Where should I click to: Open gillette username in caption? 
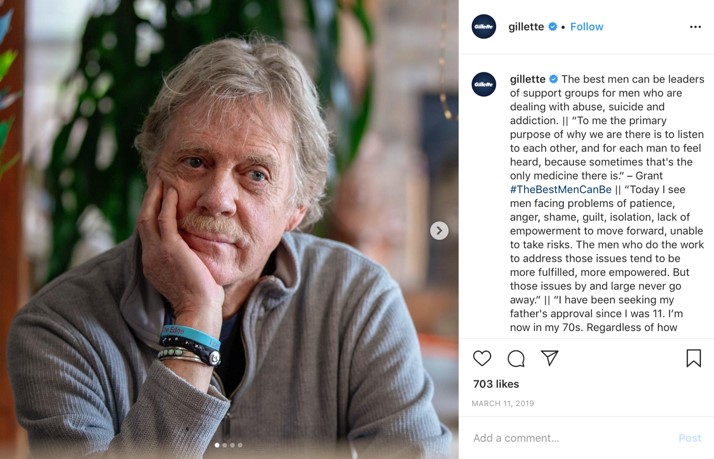[x=527, y=79]
